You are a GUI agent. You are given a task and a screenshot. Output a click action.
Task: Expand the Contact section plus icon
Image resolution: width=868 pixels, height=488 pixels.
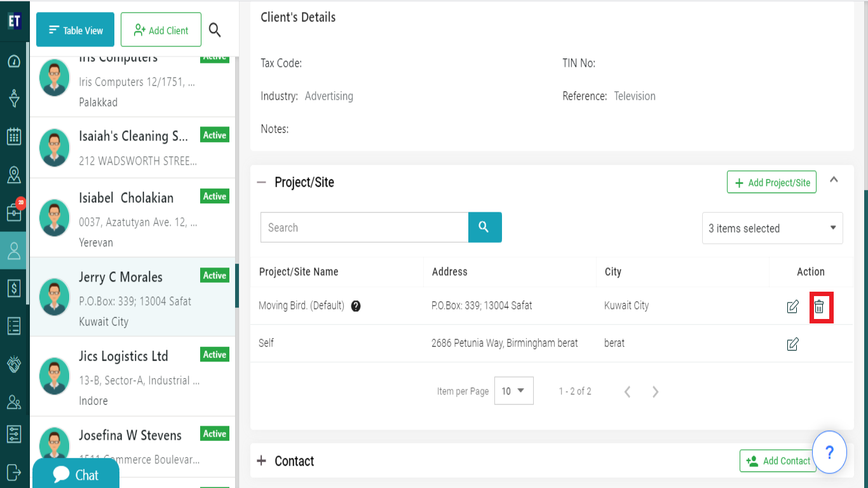(261, 461)
